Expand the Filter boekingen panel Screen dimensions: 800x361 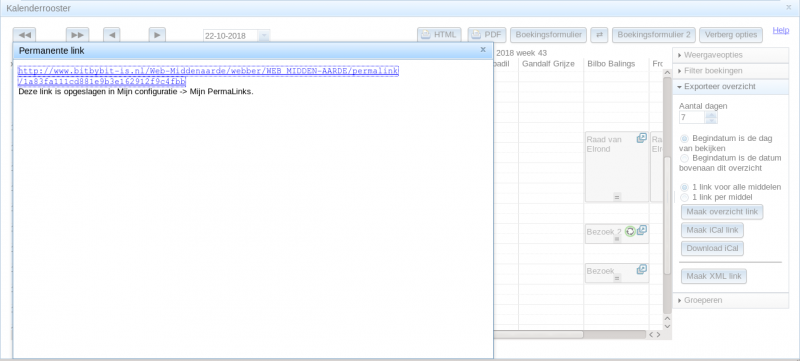tap(731, 70)
